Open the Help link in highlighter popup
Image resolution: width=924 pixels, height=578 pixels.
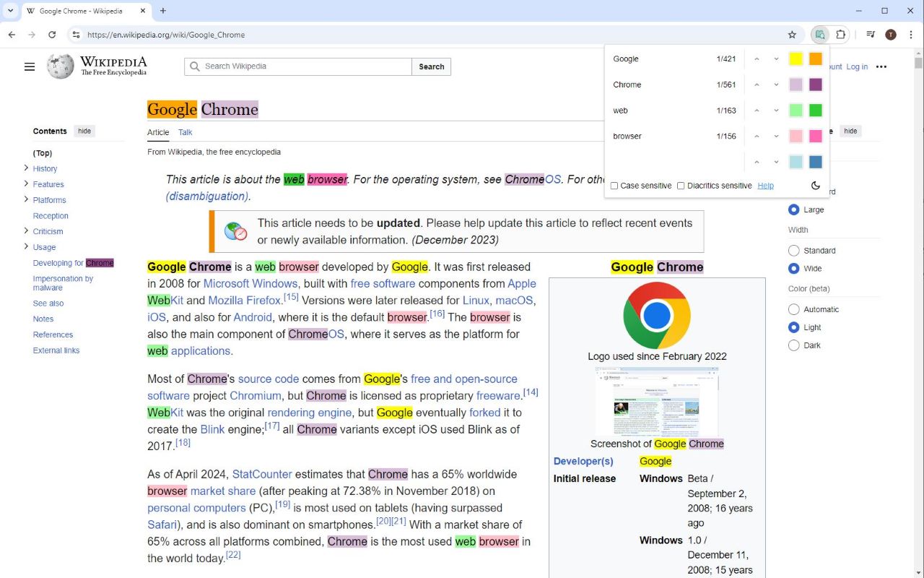[x=765, y=186]
